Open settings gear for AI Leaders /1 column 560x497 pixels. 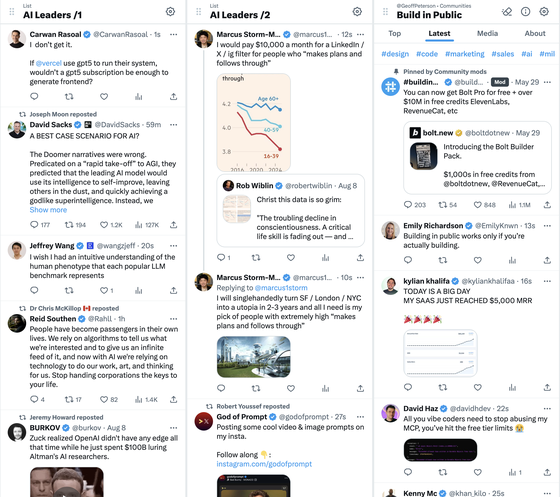tap(170, 12)
